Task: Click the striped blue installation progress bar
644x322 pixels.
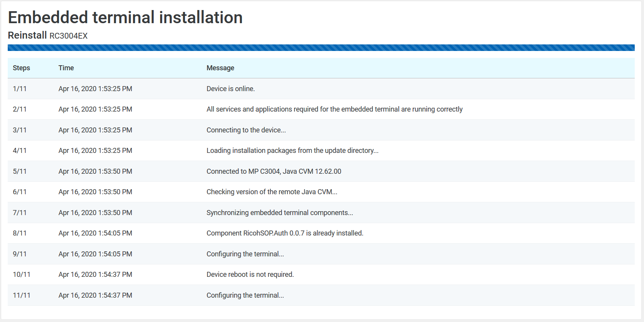Action: point(321,48)
